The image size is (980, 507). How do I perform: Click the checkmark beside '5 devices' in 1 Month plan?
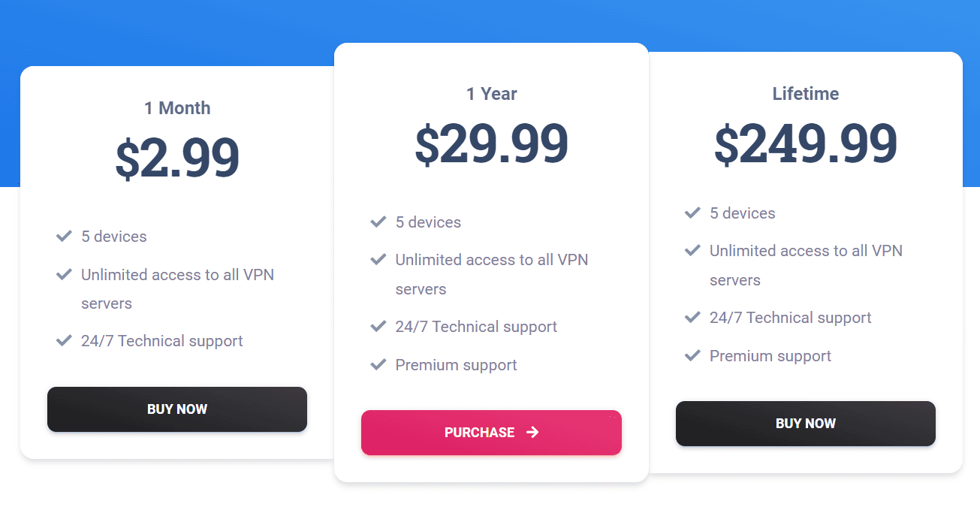(64, 236)
